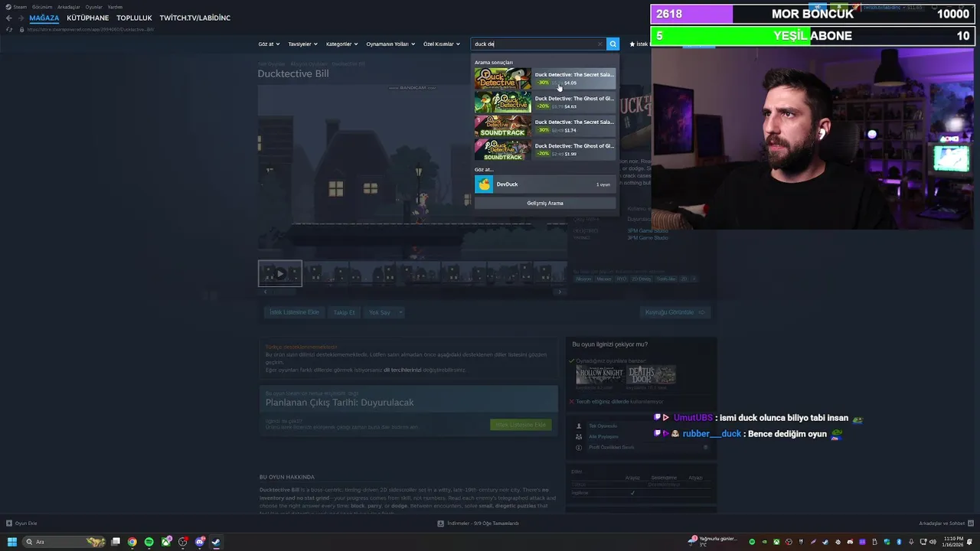Switch to the KÜTÜPHANE tab
This screenshot has height=551, width=980.
point(87,18)
